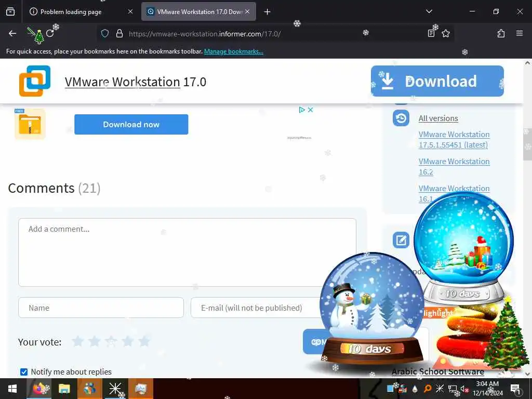This screenshot has width=532, height=399.
Task: Select the VMware Workstation 17.0 Download tab
Action: pos(198,11)
